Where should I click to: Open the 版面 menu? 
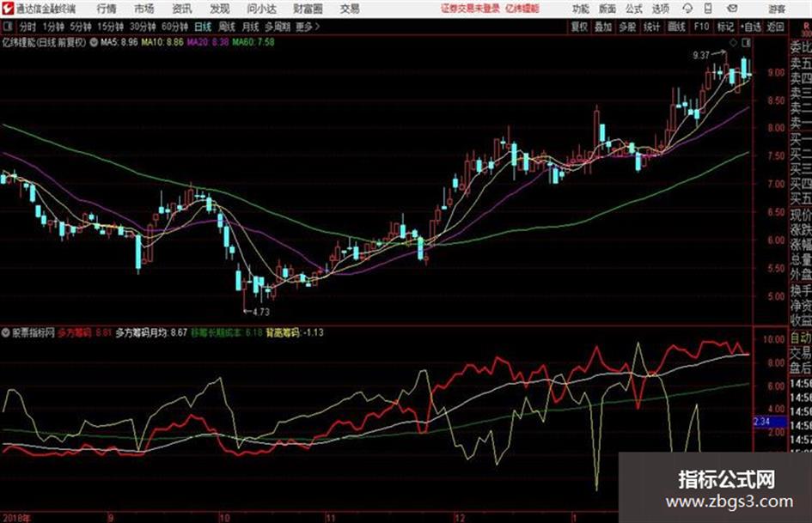[607, 9]
